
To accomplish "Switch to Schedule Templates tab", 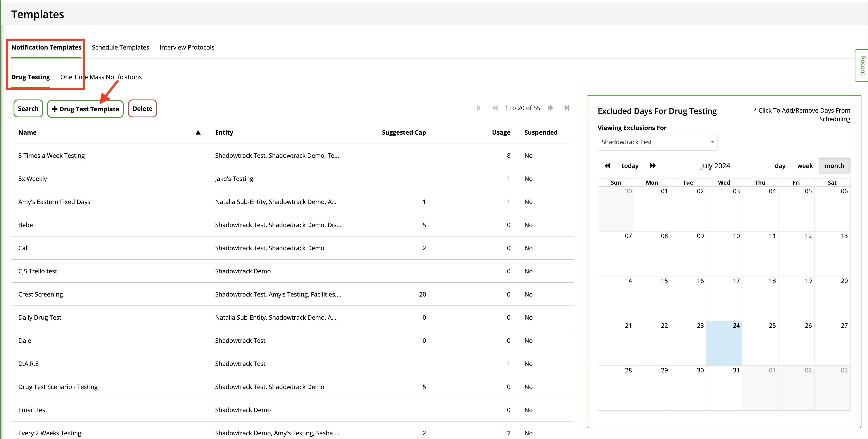I will pyautogui.click(x=120, y=48).
